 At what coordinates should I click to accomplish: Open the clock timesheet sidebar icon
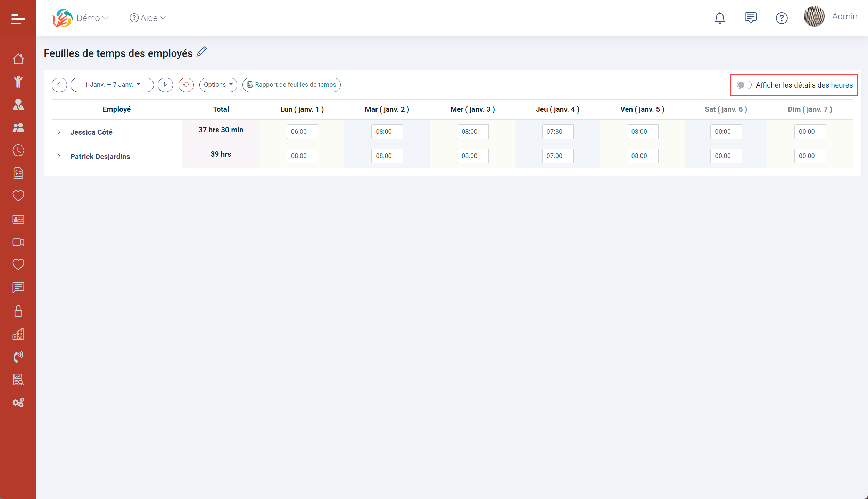point(18,150)
